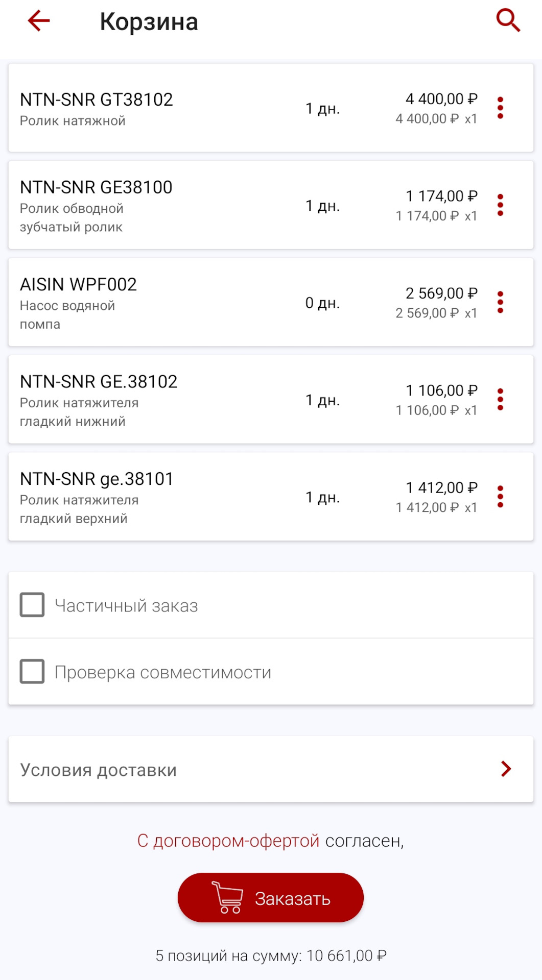Open three-dot menu for NTN-SNR GE.38102
The width and height of the screenshot is (542, 980).
(500, 400)
